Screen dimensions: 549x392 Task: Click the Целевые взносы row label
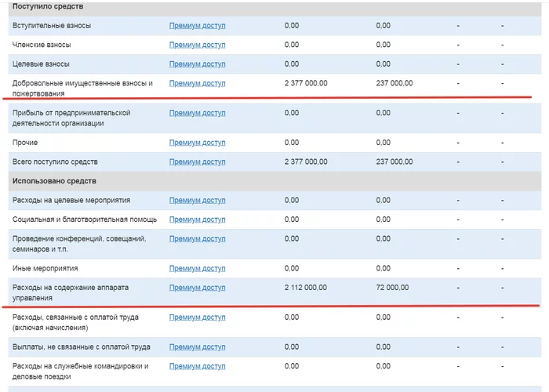coord(41,64)
